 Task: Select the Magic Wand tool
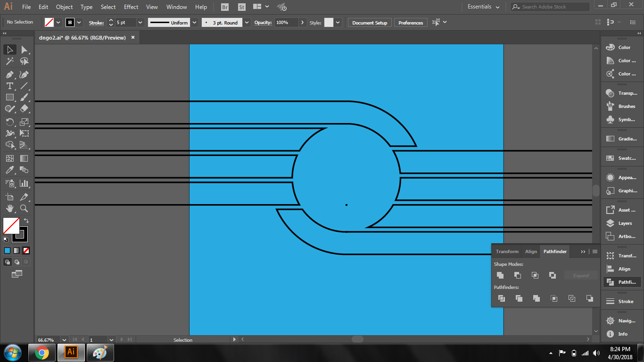[9, 61]
